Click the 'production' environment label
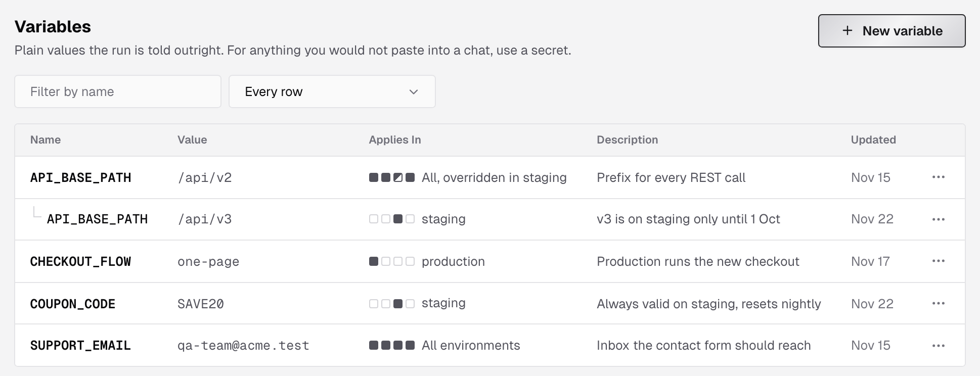The width and height of the screenshot is (980, 376). tap(453, 262)
